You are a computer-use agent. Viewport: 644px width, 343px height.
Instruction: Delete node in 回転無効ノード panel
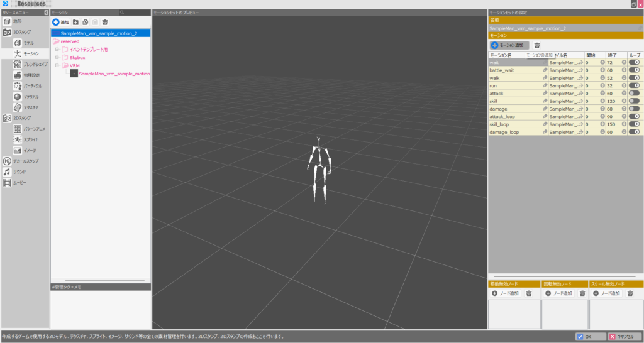click(x=582, y=293)
